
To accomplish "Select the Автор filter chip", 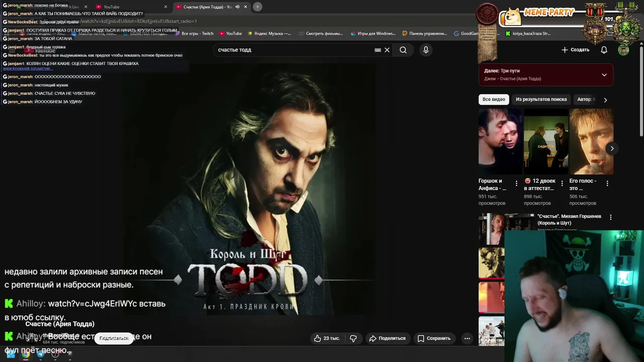I will (x=586, y=99).
